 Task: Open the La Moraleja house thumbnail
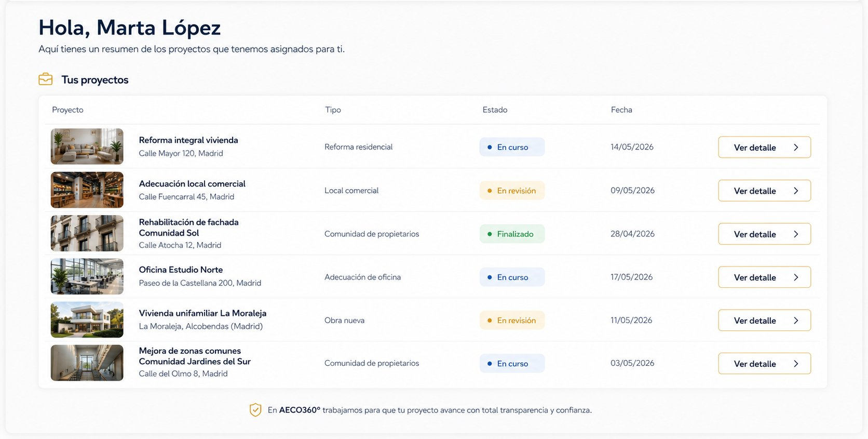tap(87, 320)
